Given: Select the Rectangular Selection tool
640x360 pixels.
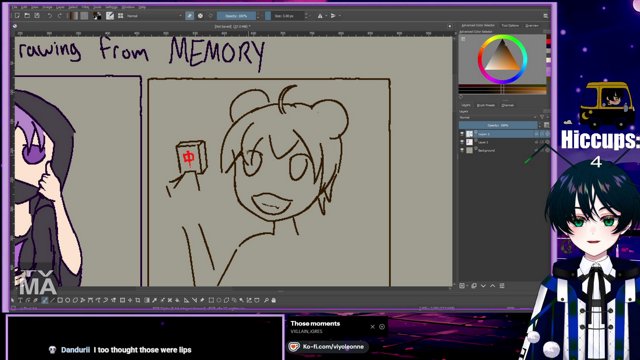Looking at the screenshot, I should (211, 300).
